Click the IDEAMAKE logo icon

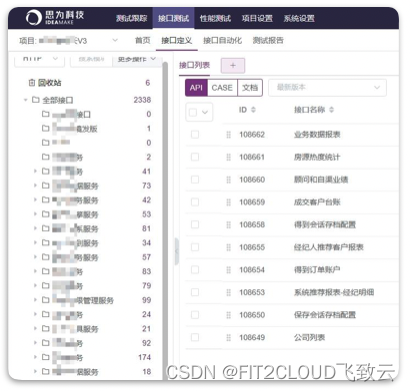[x=34, y=18]
